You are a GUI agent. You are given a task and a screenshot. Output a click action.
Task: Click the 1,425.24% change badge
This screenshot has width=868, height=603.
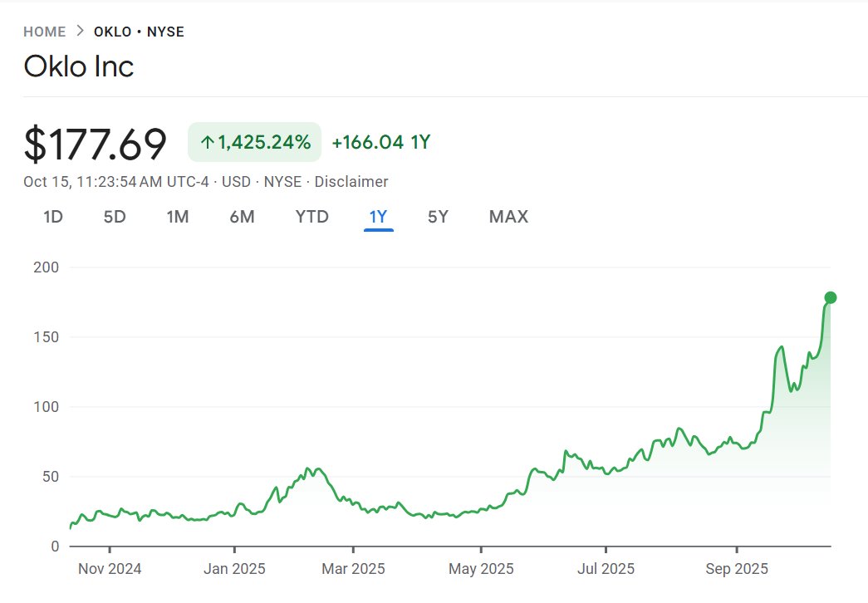click(255, 142)
